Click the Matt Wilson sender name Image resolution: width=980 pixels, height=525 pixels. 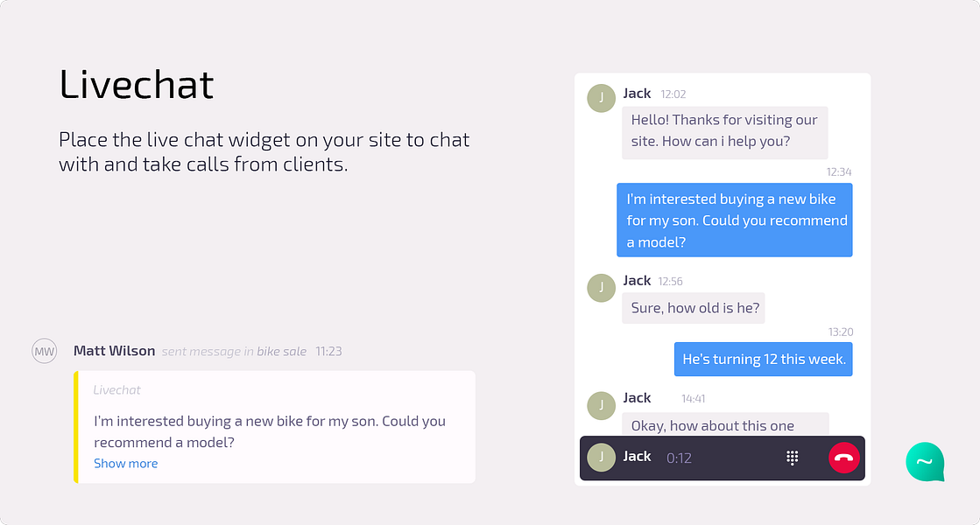point(115,351)
